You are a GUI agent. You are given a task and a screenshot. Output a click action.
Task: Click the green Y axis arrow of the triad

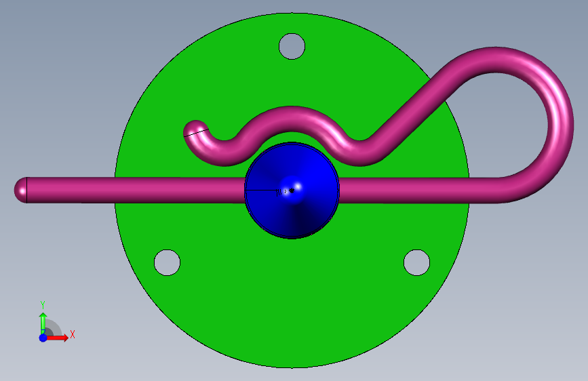click(43, 323)
